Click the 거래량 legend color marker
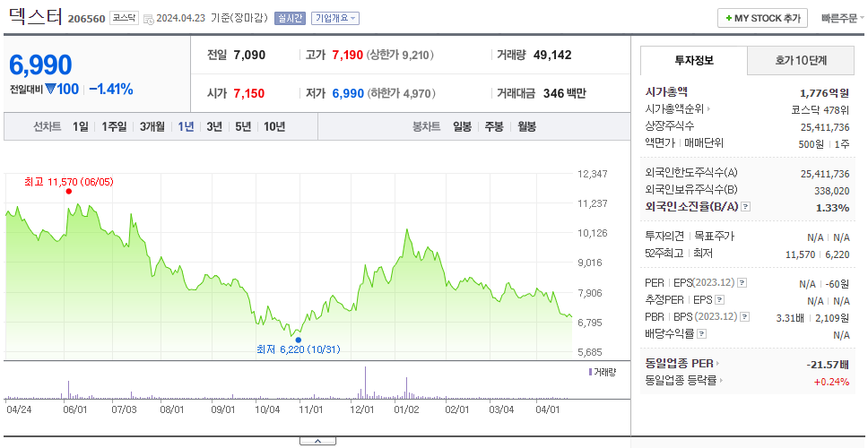Screen dimensions: 868x448 (590, 372)
